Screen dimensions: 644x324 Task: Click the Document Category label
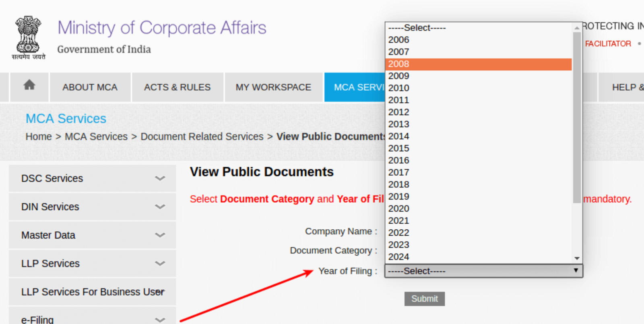click(x=334, y=251)
